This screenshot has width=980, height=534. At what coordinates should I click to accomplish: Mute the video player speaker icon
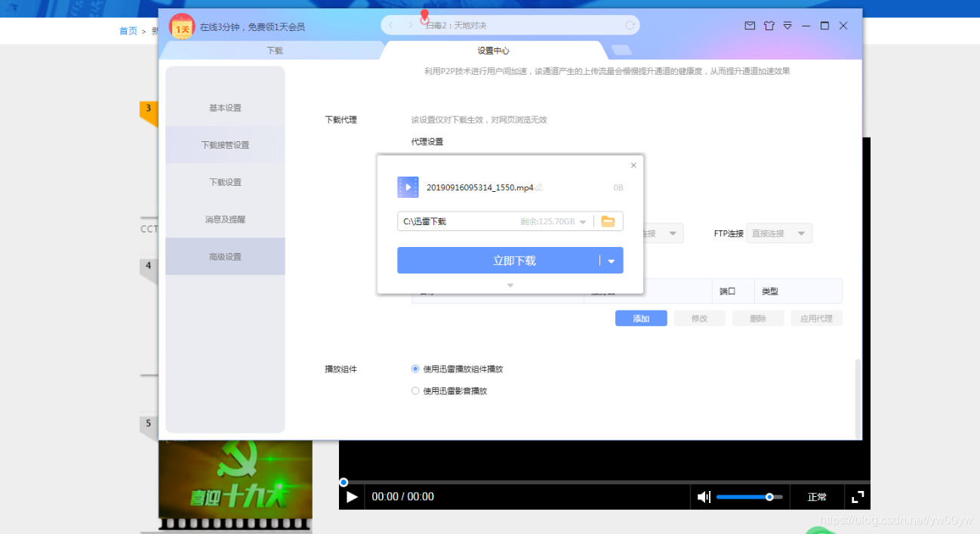pyautogui.click(x=704, y=496)
